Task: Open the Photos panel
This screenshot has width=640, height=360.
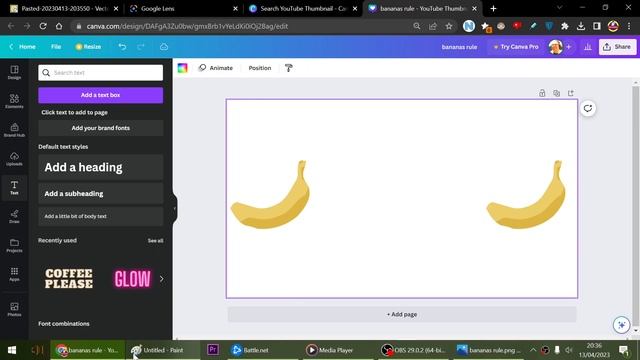Action: click(14, 309)
